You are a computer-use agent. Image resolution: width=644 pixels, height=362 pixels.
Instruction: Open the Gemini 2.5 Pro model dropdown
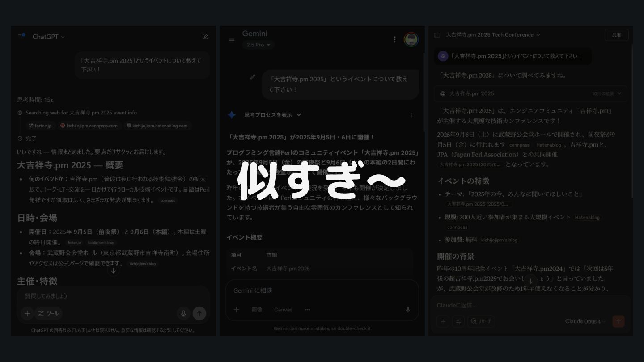[258, 45]
